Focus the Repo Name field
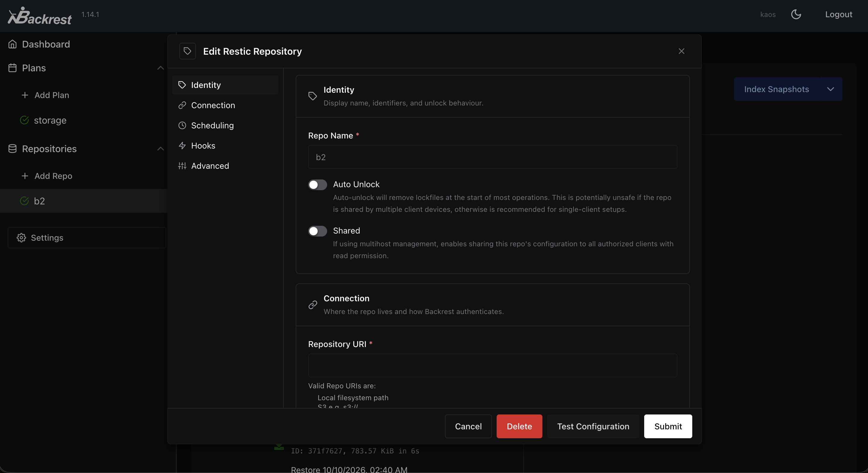 tap(492, 157)
